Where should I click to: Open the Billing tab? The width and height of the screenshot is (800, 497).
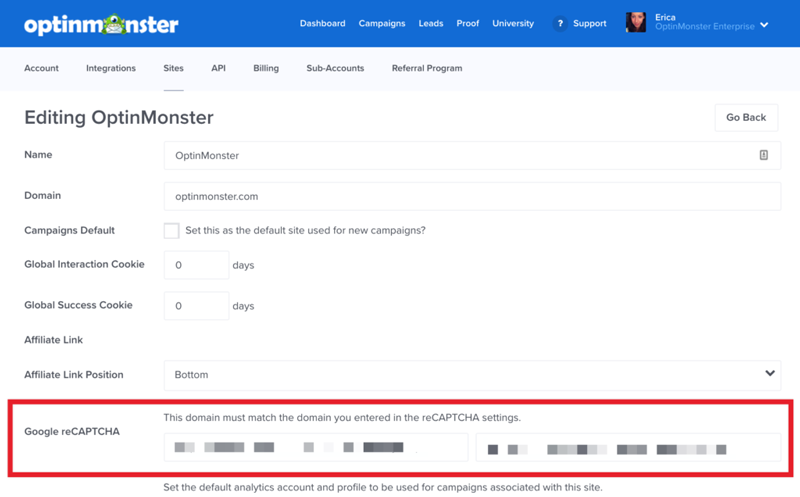[x=266, y=68]
